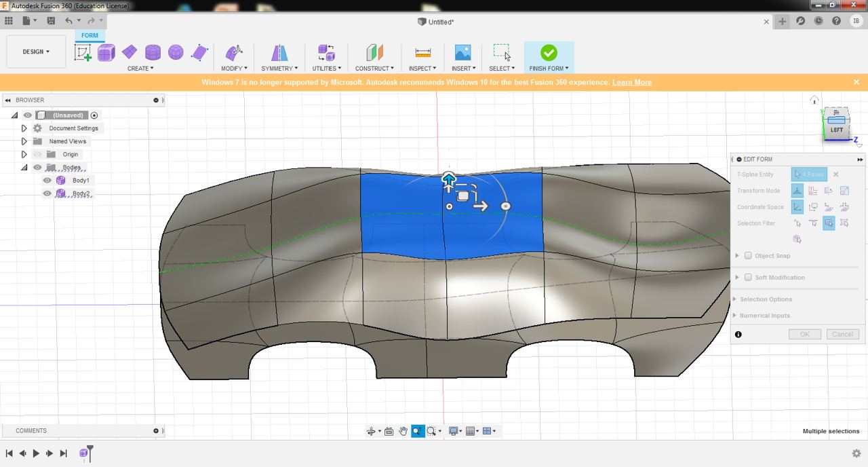Viewport: 868px width, 467px height.
Task: Click the Finish Form green checkmark
Action: pyautogui.click(x=549, y=52)
